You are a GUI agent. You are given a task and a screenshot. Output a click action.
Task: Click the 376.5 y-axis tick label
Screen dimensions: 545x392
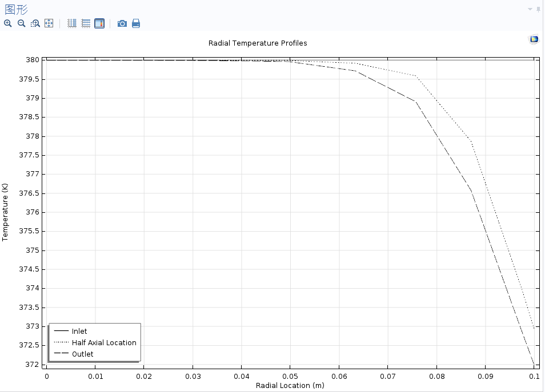pos(29,193)
